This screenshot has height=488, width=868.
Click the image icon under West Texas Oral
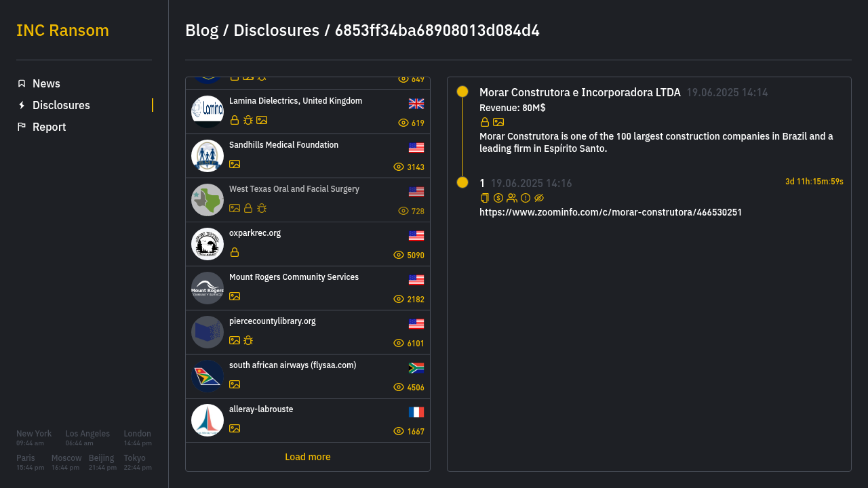click(x=235, y=208)
